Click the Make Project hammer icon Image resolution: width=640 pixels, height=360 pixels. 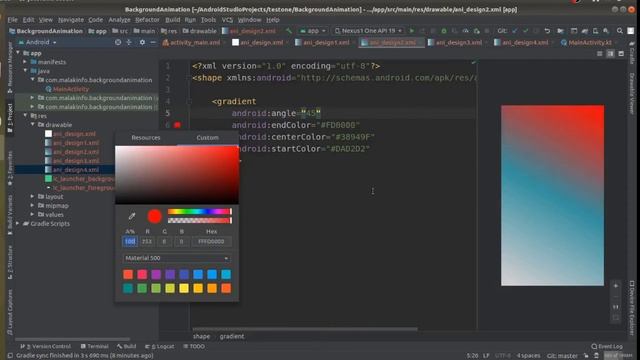[289, 31]
